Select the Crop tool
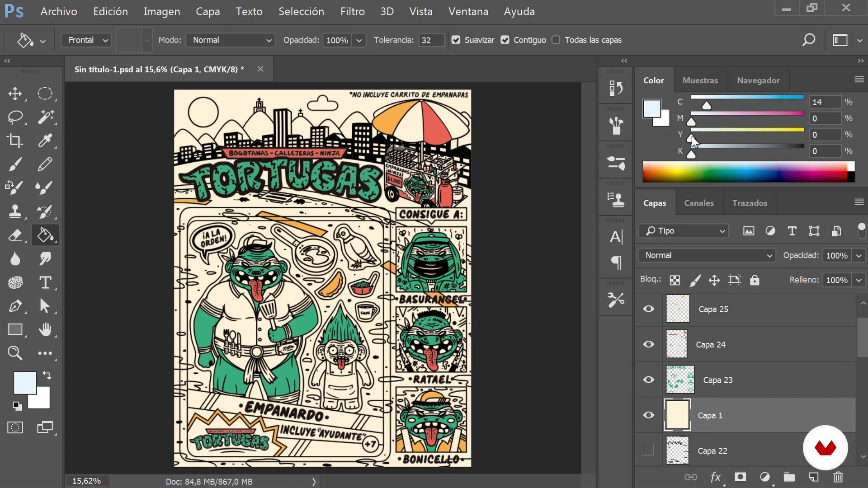This screenshot has width=868, height=488. point(15,141)
